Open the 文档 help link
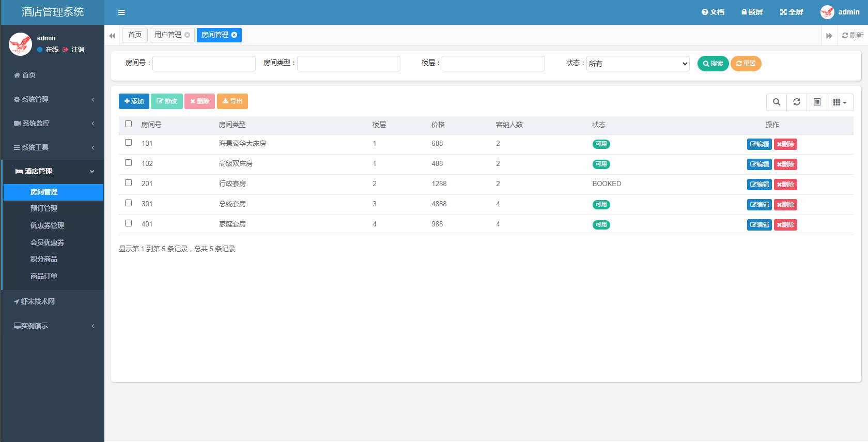Viewport: 868px width, 442px height. click(x=713, y=12)
